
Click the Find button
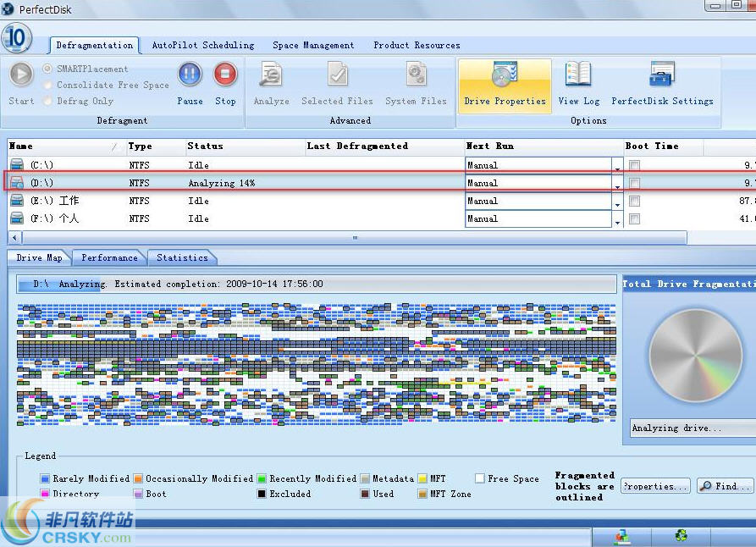(725, 485)
